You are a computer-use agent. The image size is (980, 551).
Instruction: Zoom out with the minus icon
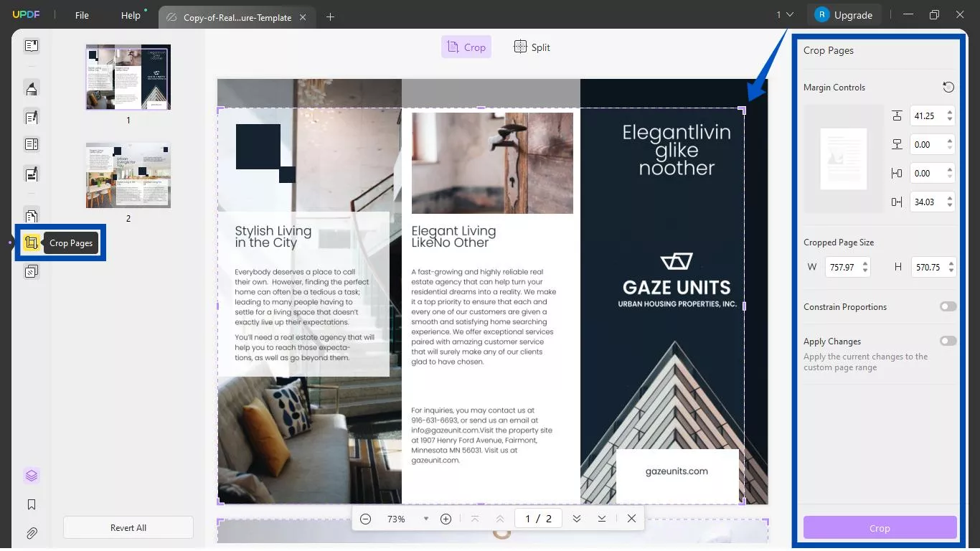[366, 519]
